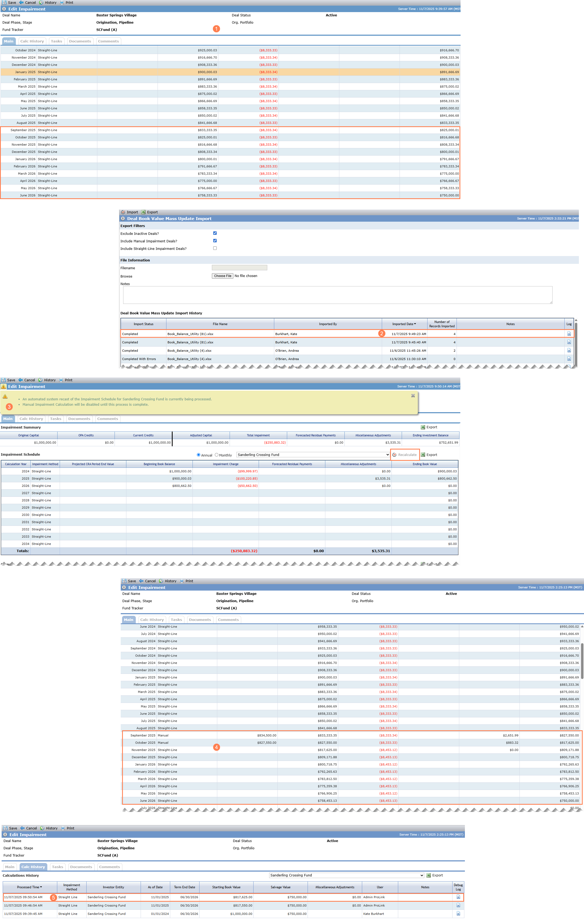The image size is (584, 924).
Task: Click the '$834,500.00' cell in the September 2025 Manual row
Action: pyautogui.click(x=247, y=736)
